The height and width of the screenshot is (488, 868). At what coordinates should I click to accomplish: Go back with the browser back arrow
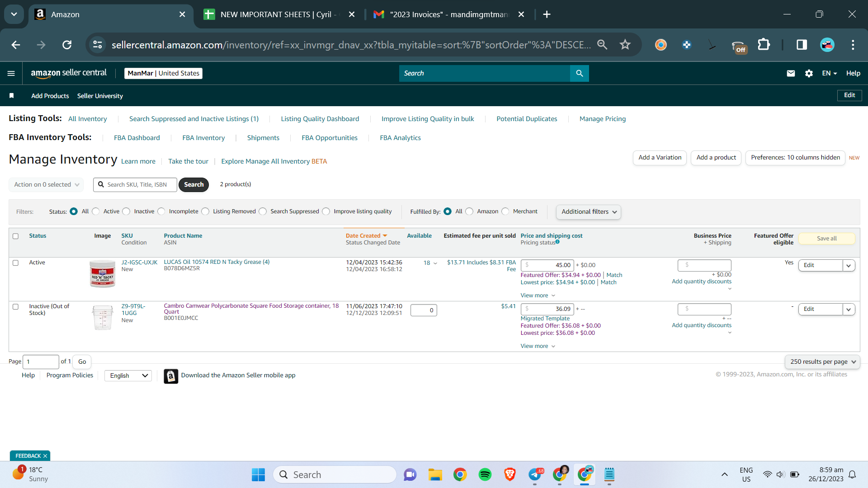[x=16, y=45]
